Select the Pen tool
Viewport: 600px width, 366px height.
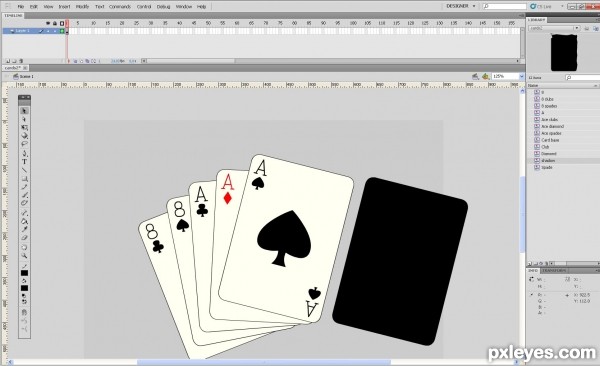tap(24, 154)
